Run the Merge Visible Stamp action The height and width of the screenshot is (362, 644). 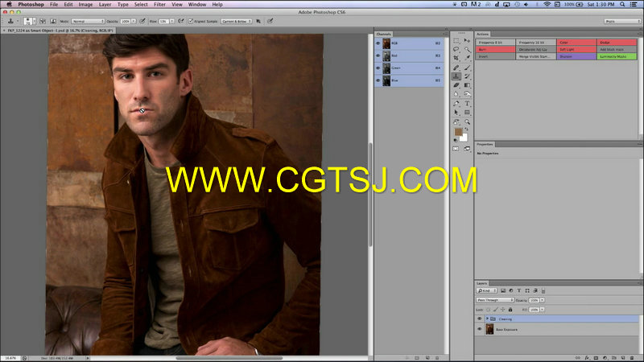pyautogui.click(x=535, y=56)
